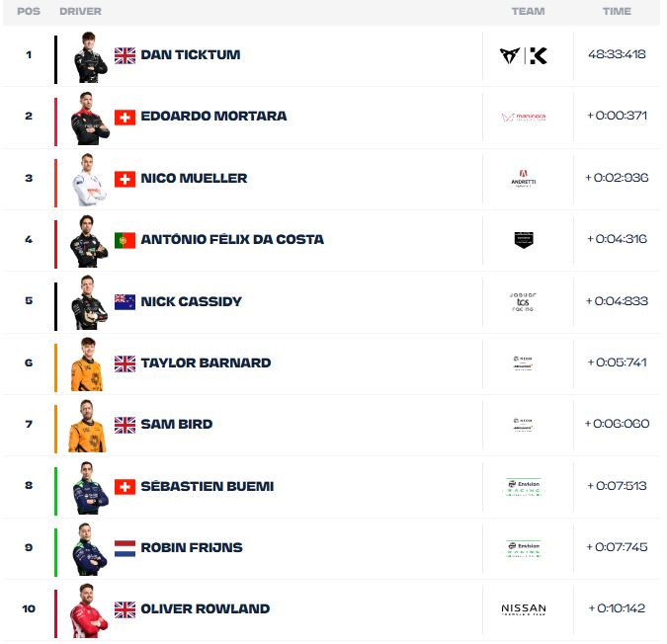Click the DRIVER column header

(x=80, y=12)
